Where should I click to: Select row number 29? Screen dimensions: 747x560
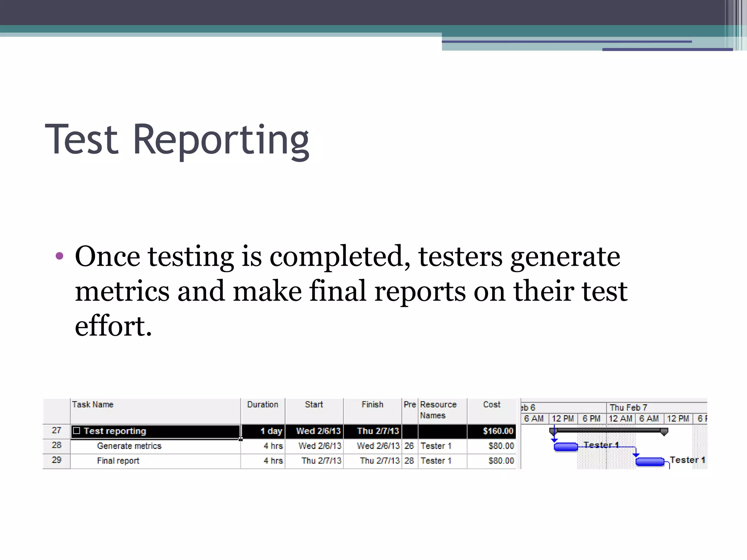pos(57,460)
